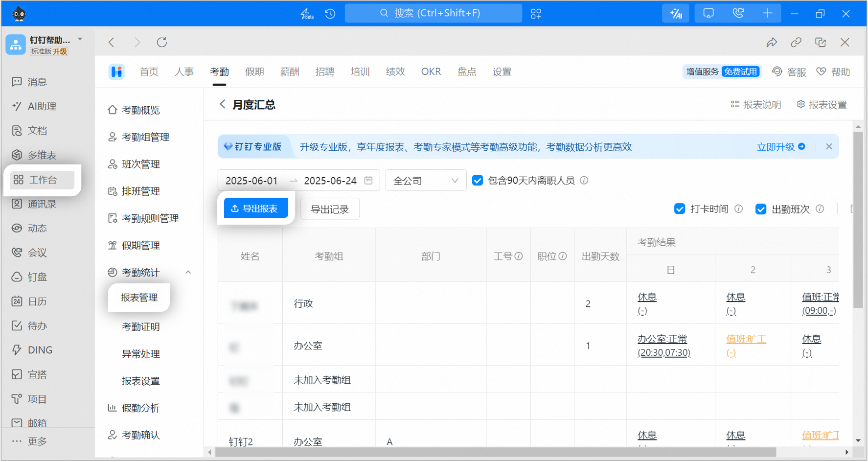Open 通讯录 in the left sidebar
The image size is (868, 462).
click(x=34, y=204)
